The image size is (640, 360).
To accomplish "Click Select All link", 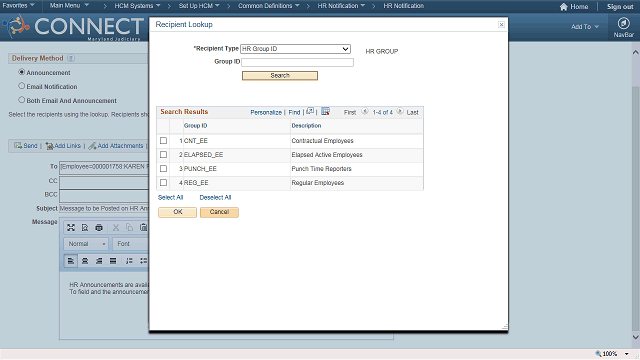I will click(171, 198).
